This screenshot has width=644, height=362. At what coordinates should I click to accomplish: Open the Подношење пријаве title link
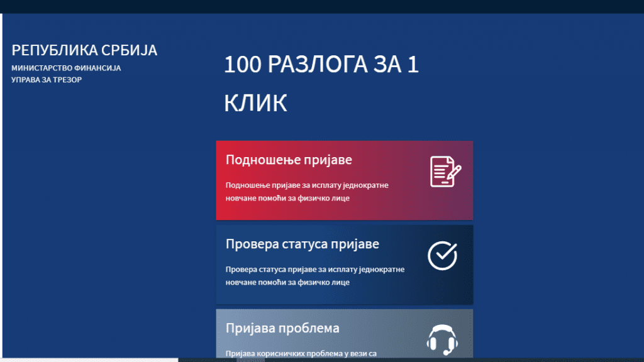(x=289, y=160)
